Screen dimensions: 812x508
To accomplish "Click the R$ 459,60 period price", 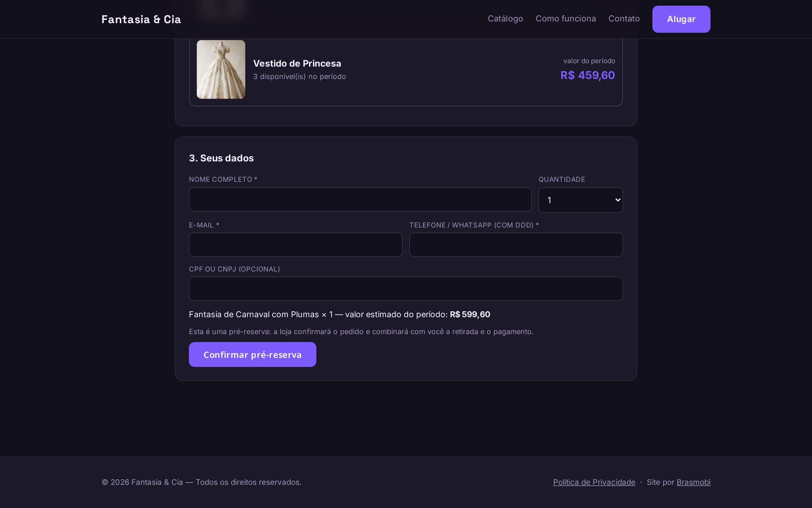I will tap(588, 75).
